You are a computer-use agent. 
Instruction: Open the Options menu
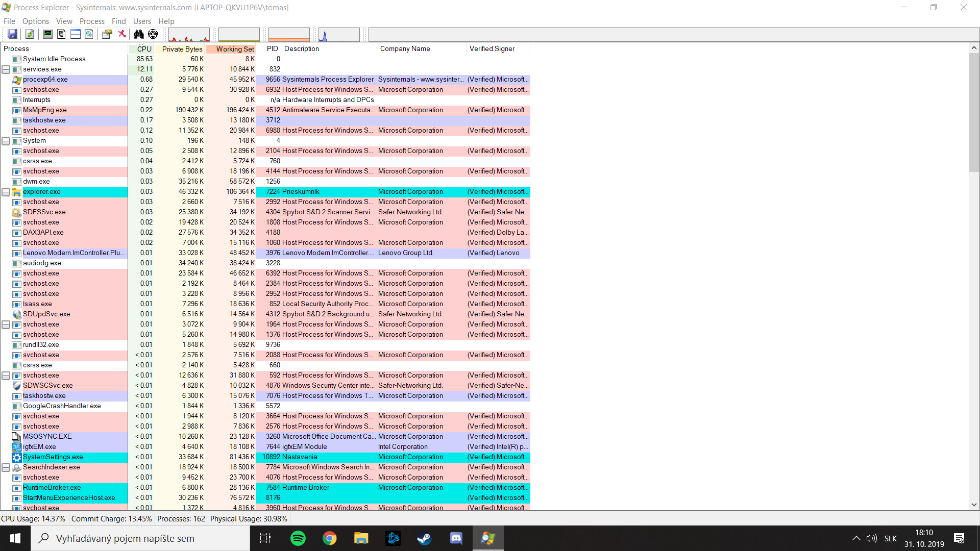(35, 21)
